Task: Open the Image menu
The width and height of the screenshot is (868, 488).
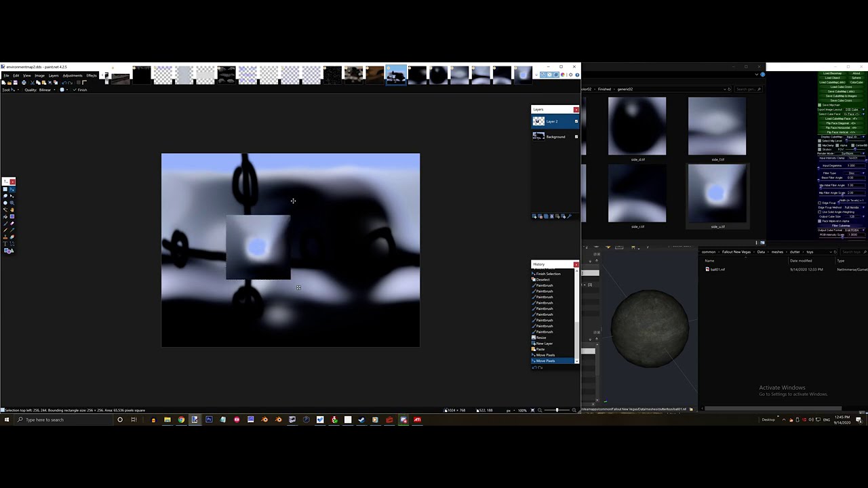Action: pos(39,75)
